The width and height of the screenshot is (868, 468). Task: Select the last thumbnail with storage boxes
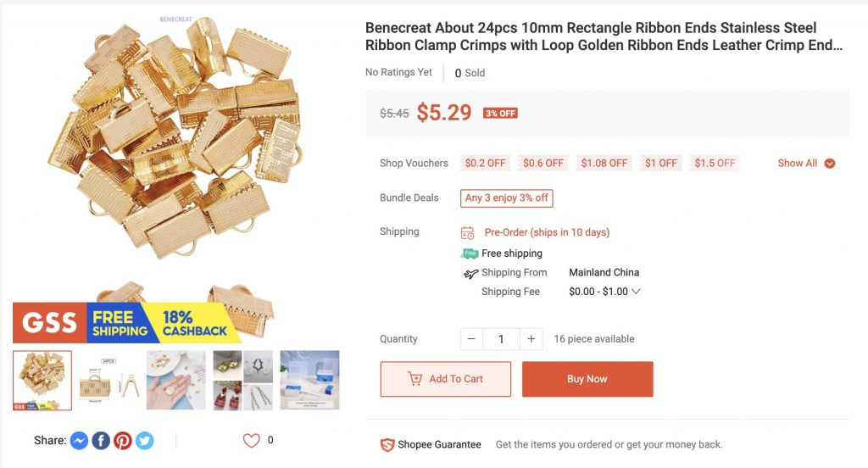pyautogui.click(x=309, y=381)
